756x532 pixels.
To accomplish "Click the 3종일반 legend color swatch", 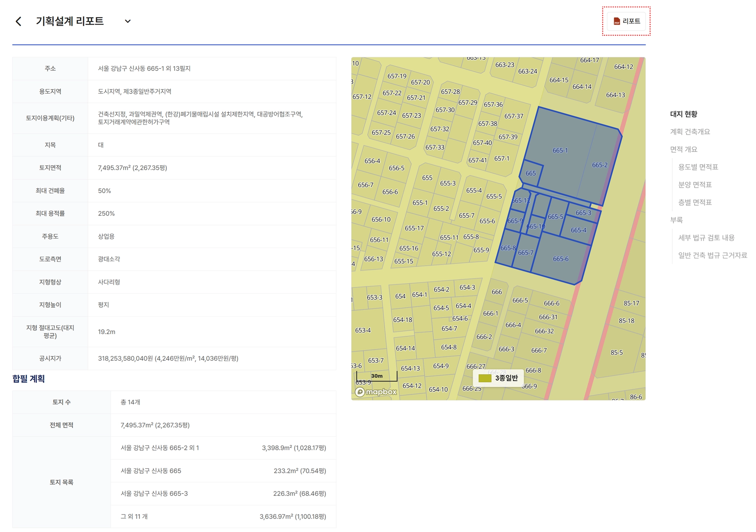I will pos(485,378).
